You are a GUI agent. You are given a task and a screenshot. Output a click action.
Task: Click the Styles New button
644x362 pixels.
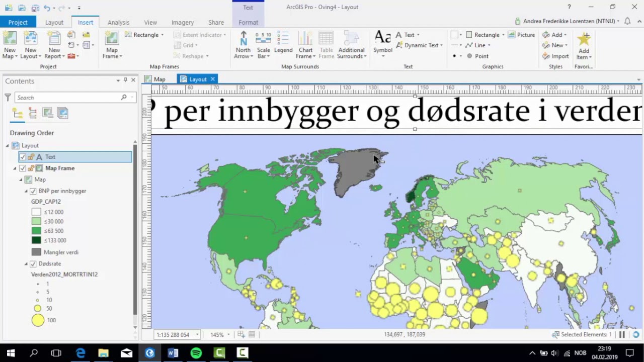click(x=554, y=45)
